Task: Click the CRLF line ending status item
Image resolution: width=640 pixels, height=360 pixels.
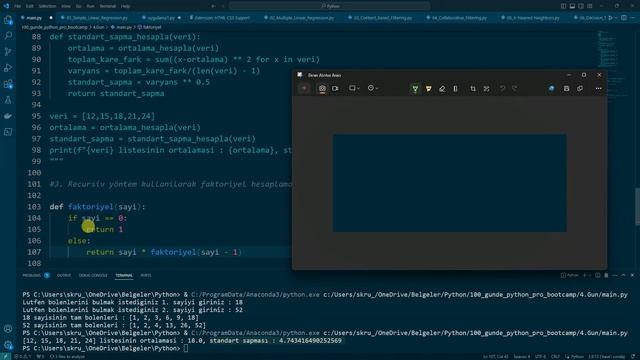Action: click(556, 357)
